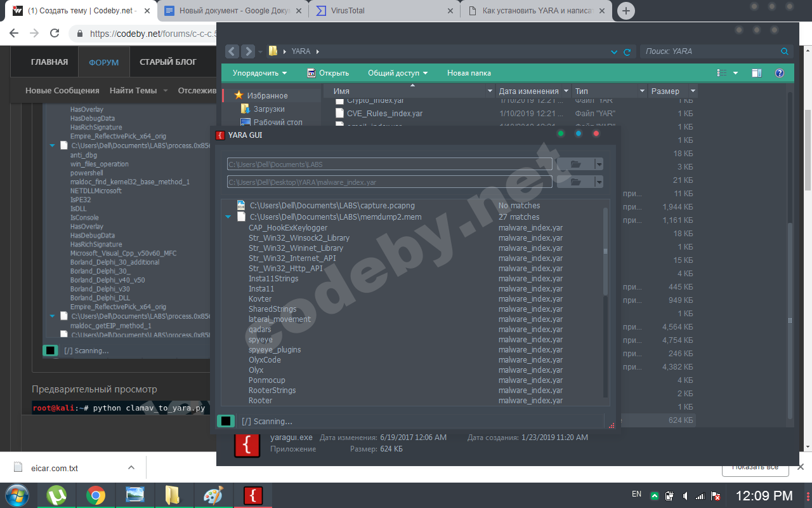Open the Windows Start menu
812x508 pixels.
coord(17,496)
